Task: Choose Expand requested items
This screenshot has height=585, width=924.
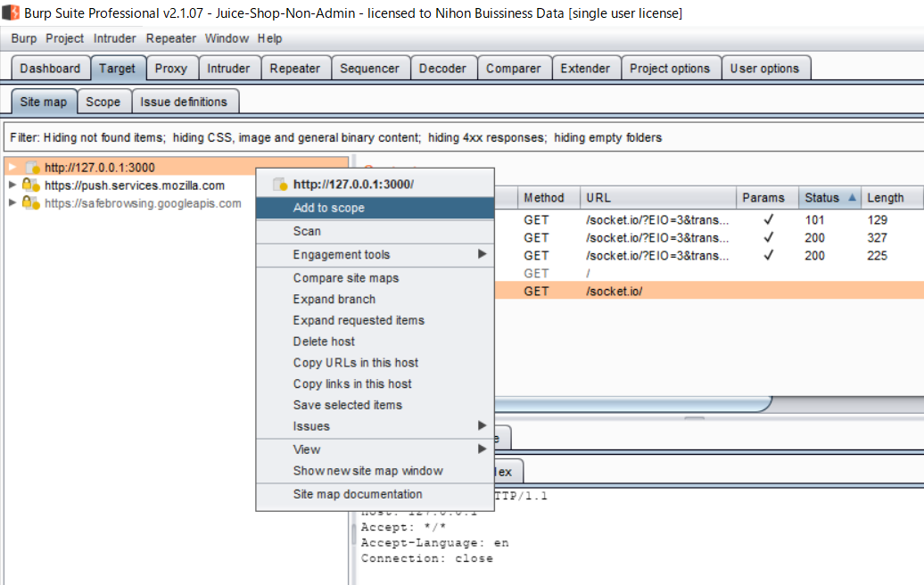Action: [375, 320]
